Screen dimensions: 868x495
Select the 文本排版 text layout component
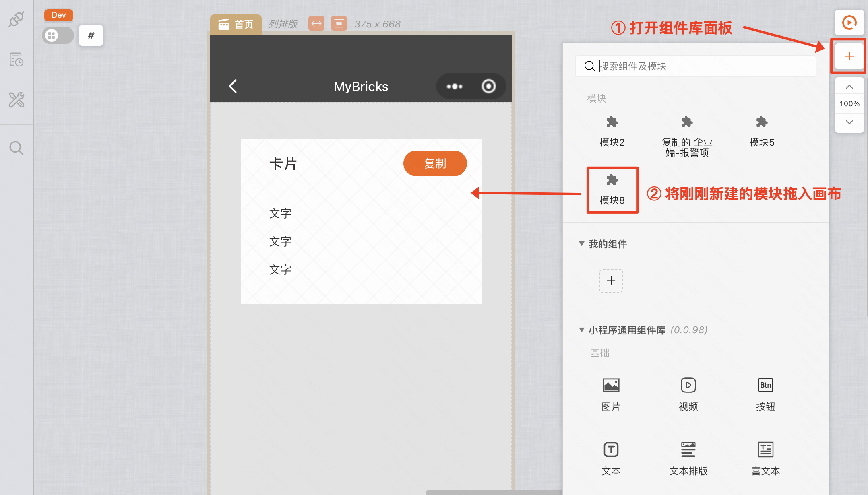(x=688, y=459)
